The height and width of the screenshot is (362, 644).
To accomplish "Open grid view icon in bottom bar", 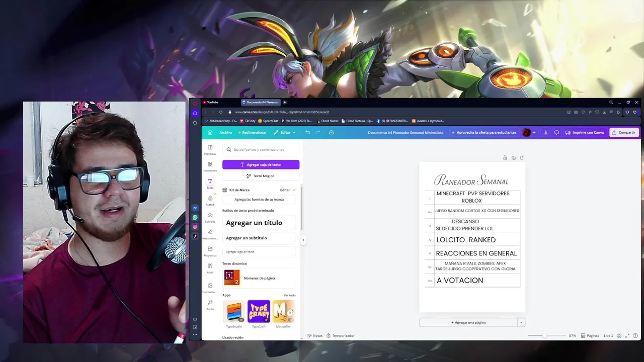I will pos(619,335).
